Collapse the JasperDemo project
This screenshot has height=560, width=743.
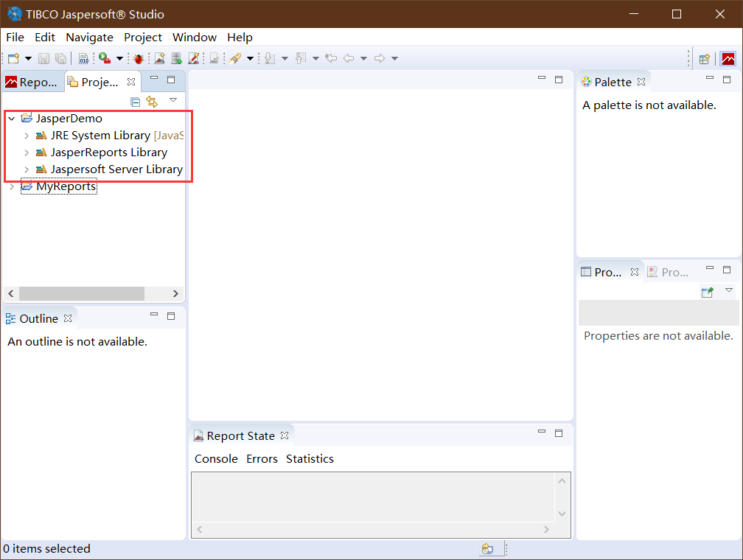point(11,118)
